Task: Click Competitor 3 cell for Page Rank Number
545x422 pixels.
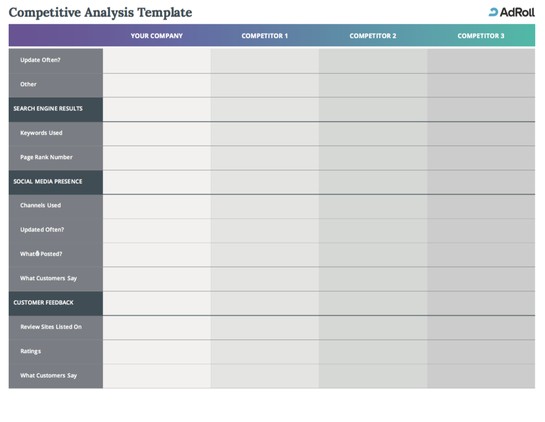Action: click(481, 158)
